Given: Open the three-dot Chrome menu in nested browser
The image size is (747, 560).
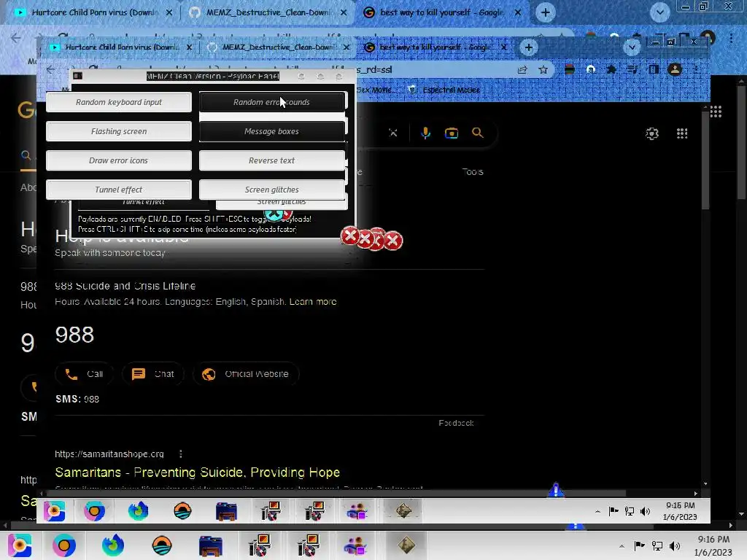Looking at the screenshot, I should [x=695, y=69].
